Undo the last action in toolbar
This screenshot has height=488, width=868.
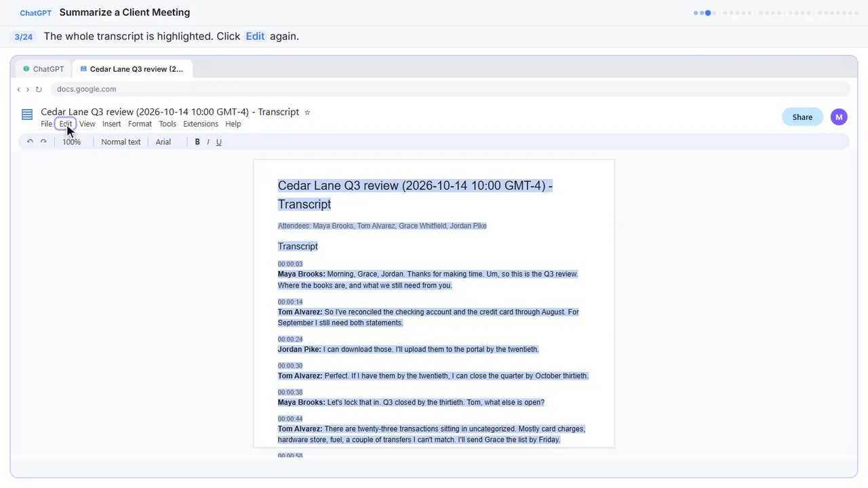pyautogui.click(x=30, y=142)
